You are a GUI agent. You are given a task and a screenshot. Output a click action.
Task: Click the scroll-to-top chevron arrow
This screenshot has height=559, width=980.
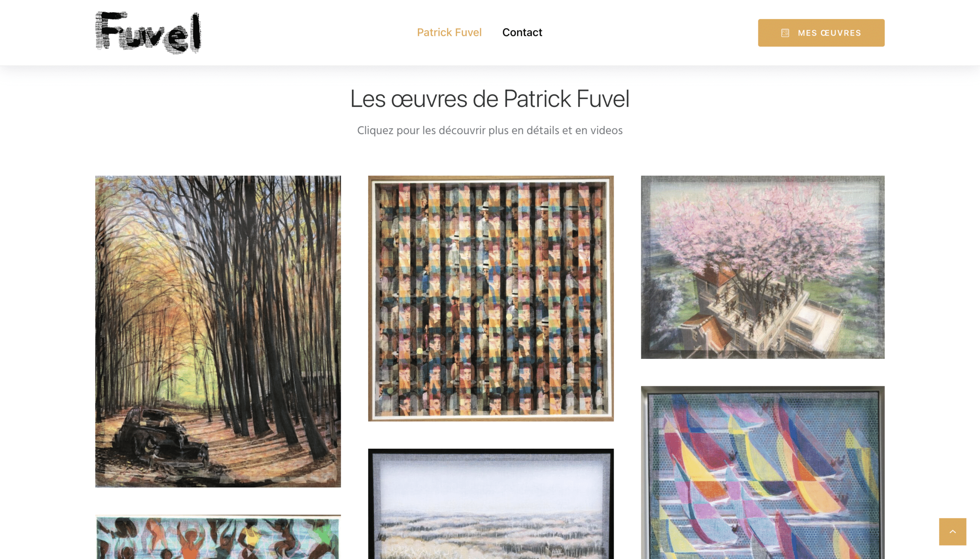pos(952,532)
